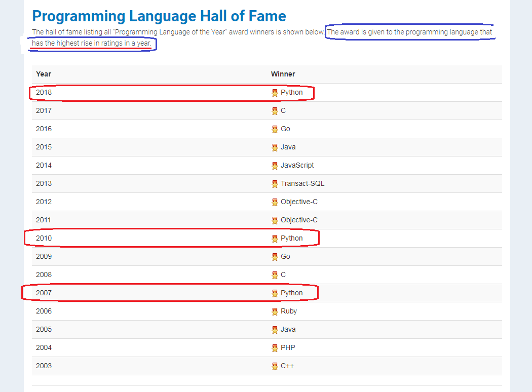This screenshot has width=532, height=392.
Task: Click the award icon in the 2011 row
Action: pyautogui.click(x=275, y=220)
